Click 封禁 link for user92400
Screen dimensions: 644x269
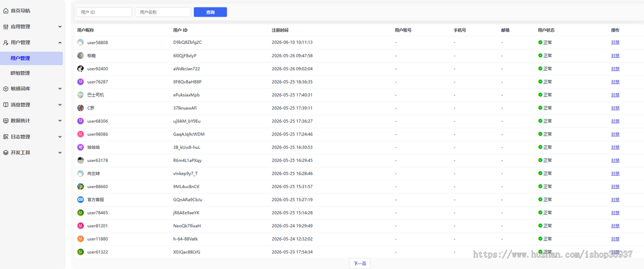[x=615, y=69]
